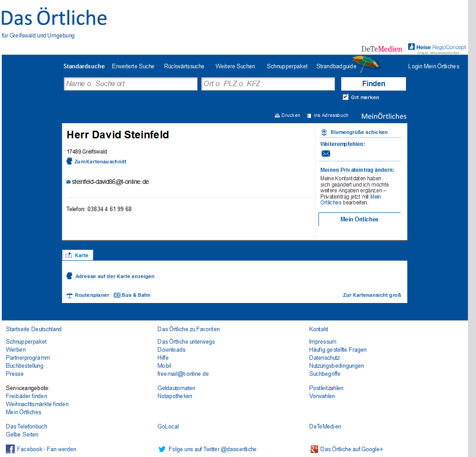Click the Datenschutz link
Screen dimensions: 476x457
click(x=324, y=358)
